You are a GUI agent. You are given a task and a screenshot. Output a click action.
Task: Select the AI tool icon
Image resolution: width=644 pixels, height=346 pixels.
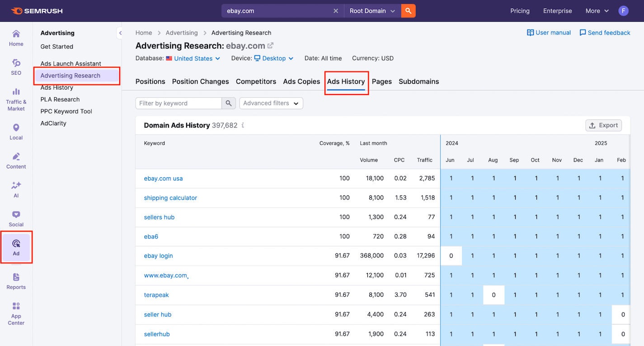16,189
